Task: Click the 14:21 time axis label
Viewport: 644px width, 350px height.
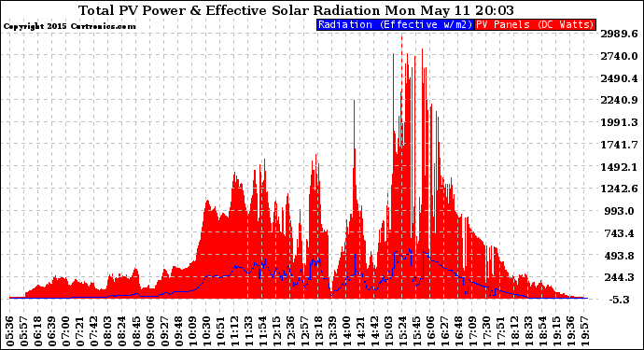Action: click(360, 330)
